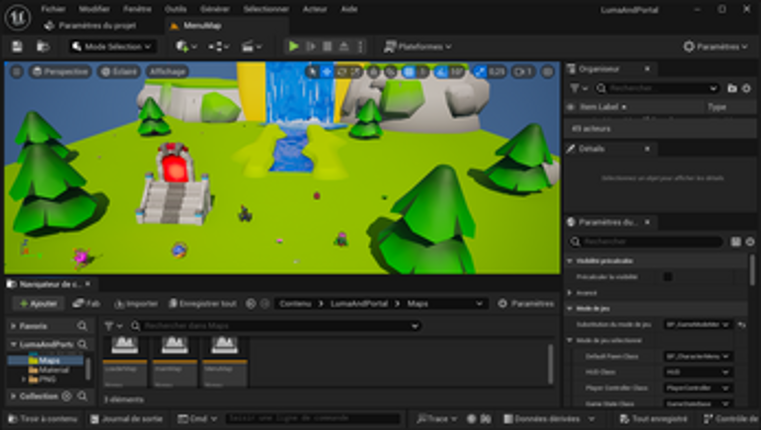761x430 pixels.
Task: Open the Trace dropdown in status bar
Action: click(436, 419)
